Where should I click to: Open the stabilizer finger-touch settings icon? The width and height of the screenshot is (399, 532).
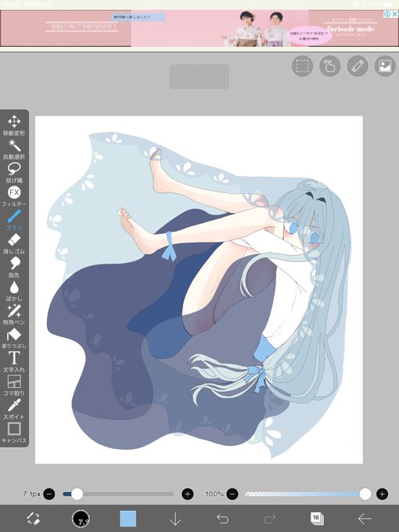point(330,66)
